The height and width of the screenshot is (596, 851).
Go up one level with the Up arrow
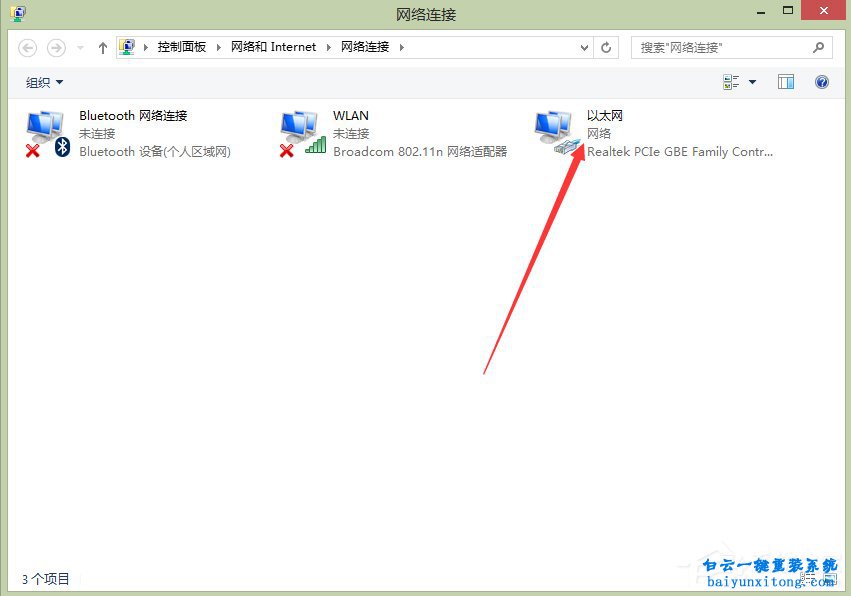103,47
